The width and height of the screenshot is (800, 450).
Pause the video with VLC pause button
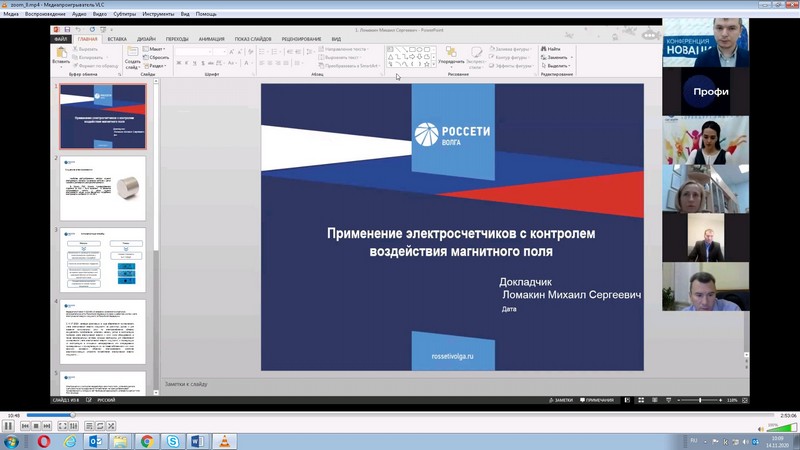pos(8,426)
